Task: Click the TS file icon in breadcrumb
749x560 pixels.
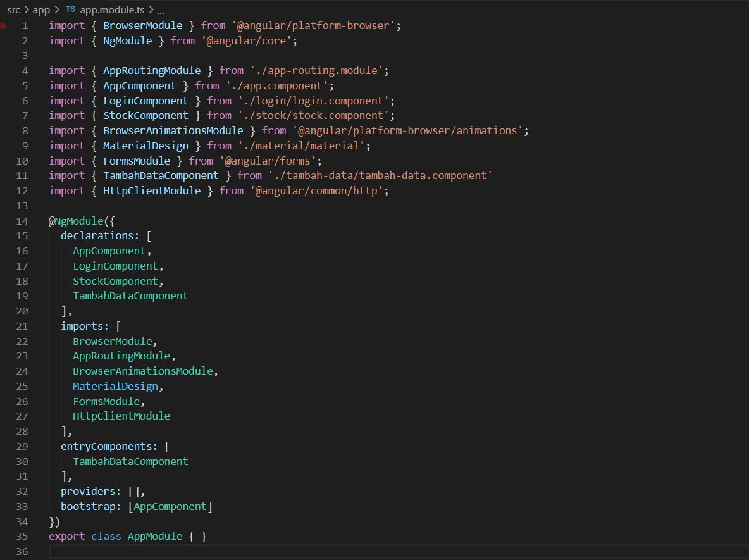Action: (70, 9)
